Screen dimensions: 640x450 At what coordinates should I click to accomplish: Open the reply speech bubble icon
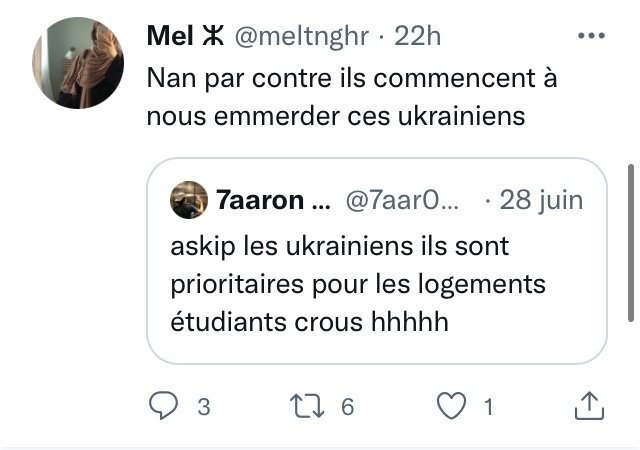coord(163,405)
